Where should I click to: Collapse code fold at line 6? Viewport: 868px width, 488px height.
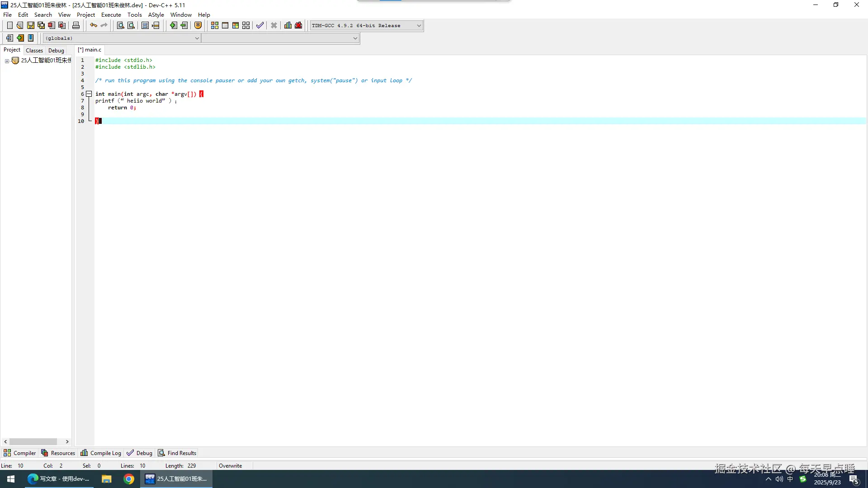(x=89, y=94)
